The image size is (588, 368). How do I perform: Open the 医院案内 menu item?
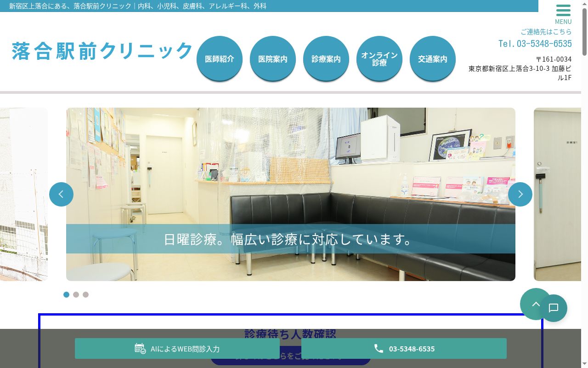pos(273,59)
